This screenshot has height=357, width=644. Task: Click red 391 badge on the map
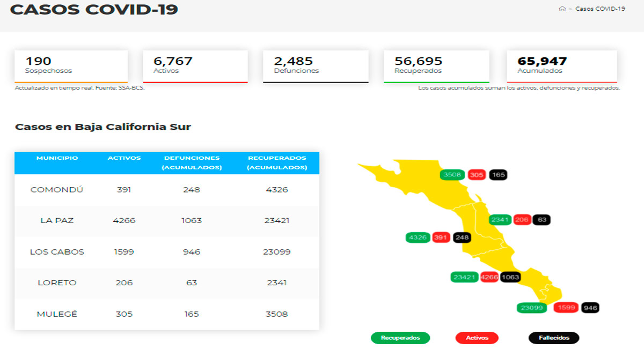[441, 237]
